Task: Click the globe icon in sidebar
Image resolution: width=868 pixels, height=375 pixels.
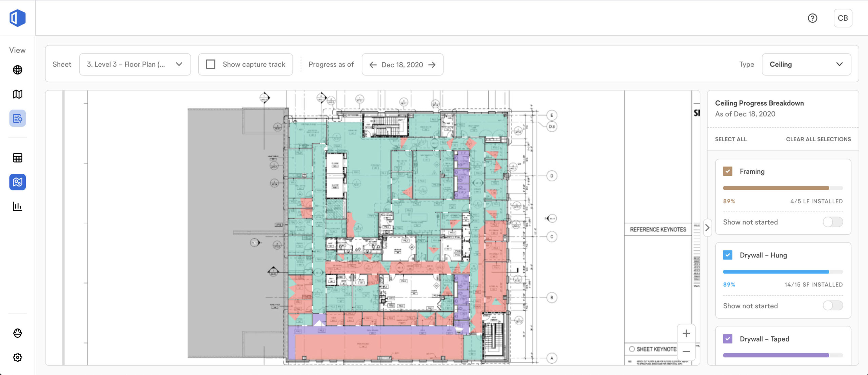Action: pyautogui.click(x=18, y=70)
